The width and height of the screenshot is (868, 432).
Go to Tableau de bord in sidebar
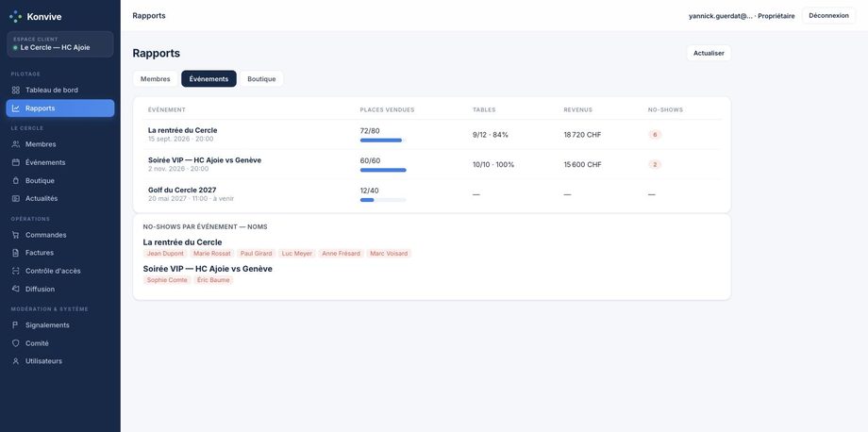60,91
